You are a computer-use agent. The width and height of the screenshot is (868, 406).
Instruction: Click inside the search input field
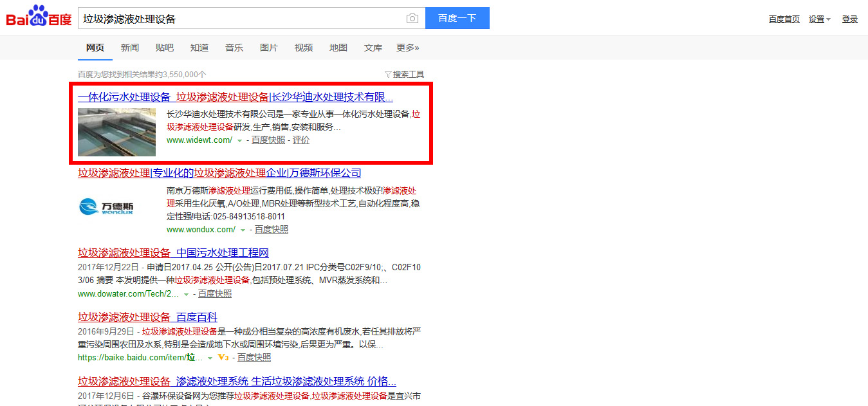click(241, 19)
